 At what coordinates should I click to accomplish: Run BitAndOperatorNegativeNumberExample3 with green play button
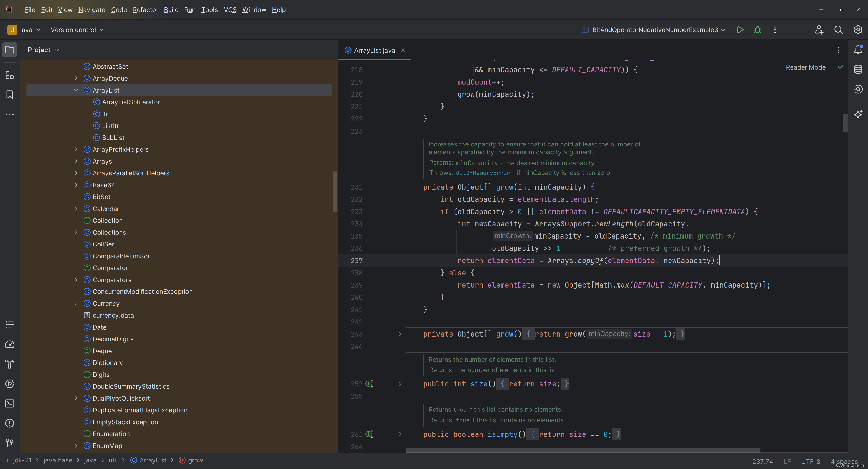point(740,30)
